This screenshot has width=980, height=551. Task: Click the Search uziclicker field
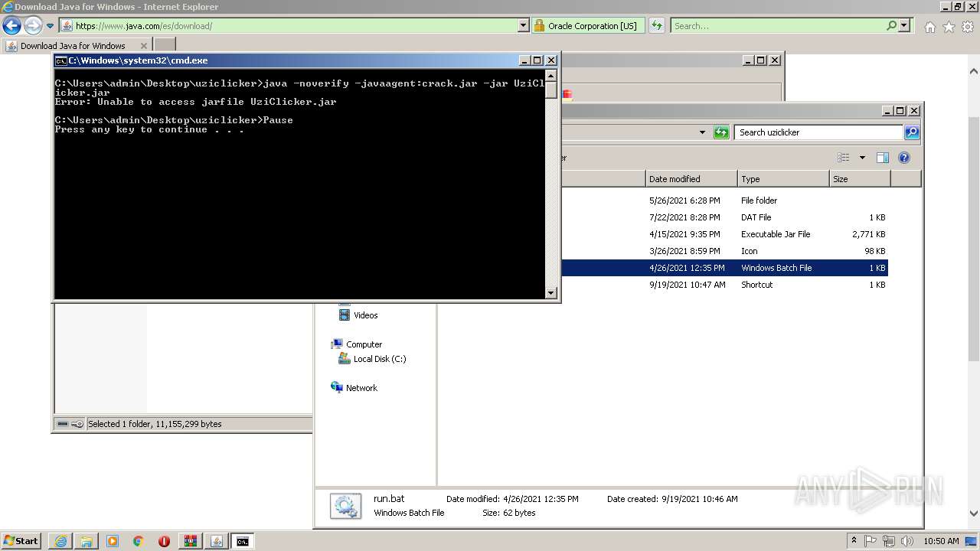pos(818,132)
